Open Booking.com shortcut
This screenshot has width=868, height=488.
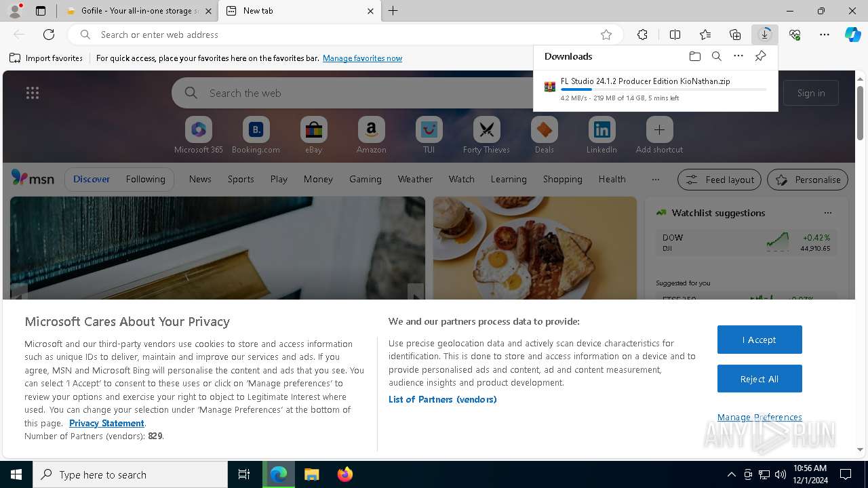[x=256, y=135]
